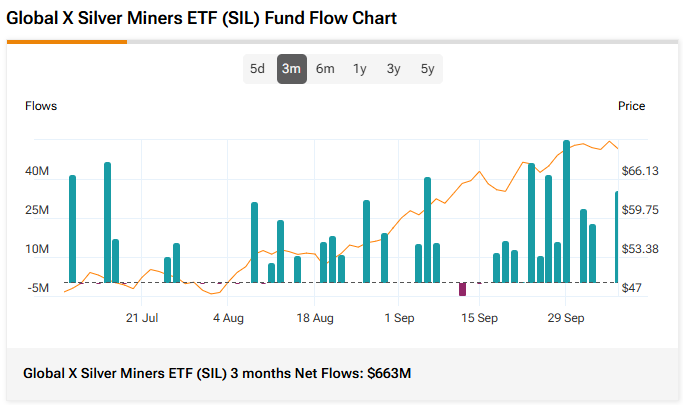Switch to the 6m time range
Viewport: 683px width, 405px height.
(325, 69)
